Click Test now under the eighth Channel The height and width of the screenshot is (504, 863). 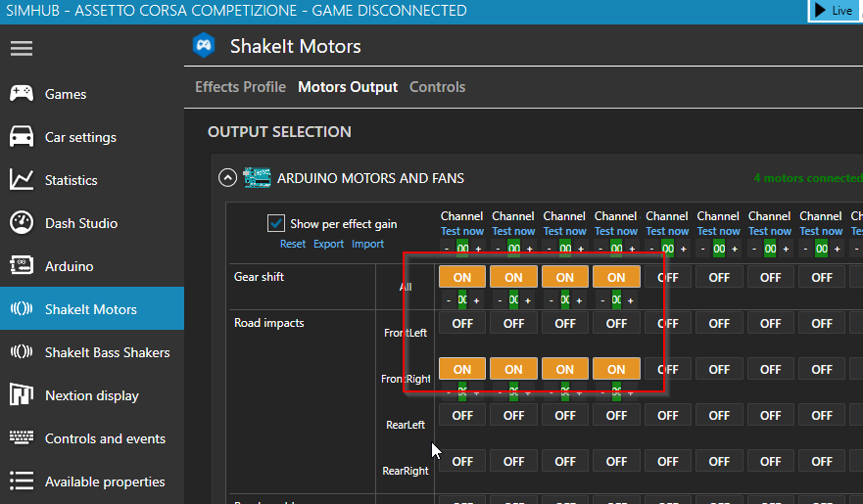coord(821,231)
